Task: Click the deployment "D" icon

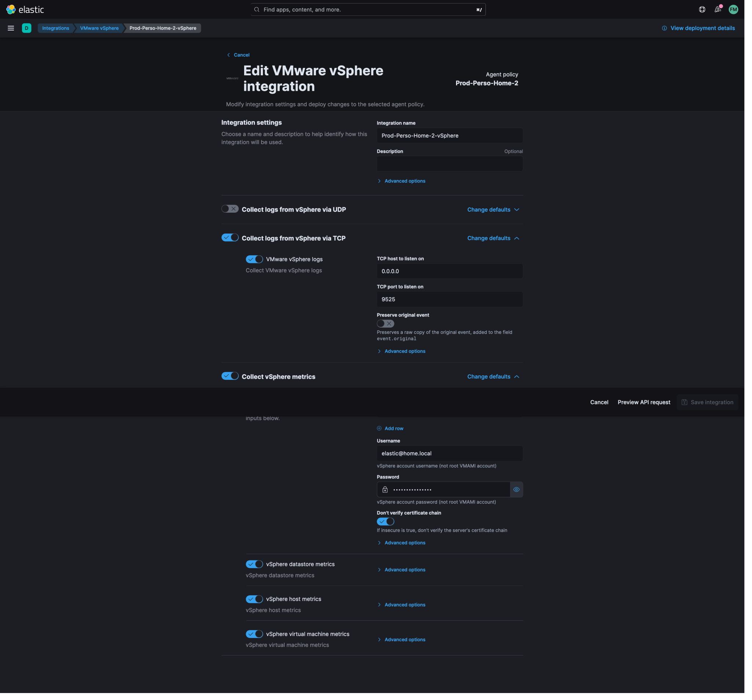Action: click(26, 28)
